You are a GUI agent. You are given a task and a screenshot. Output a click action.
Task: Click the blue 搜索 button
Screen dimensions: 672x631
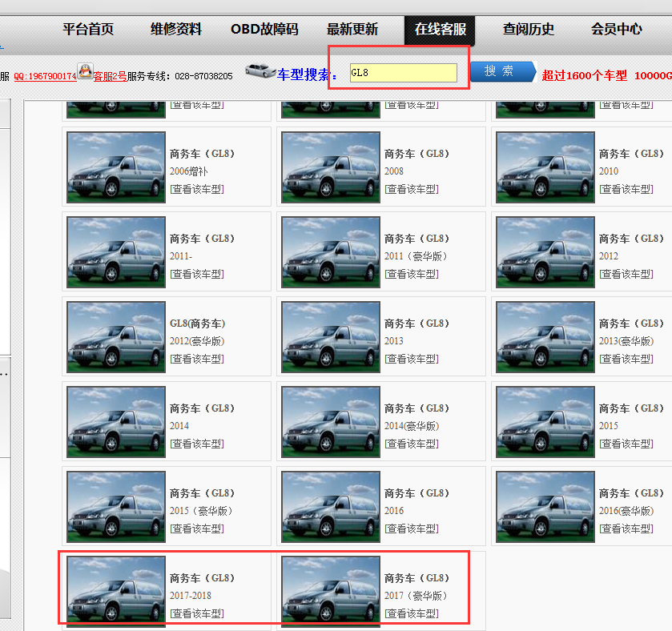pos(503,71)
